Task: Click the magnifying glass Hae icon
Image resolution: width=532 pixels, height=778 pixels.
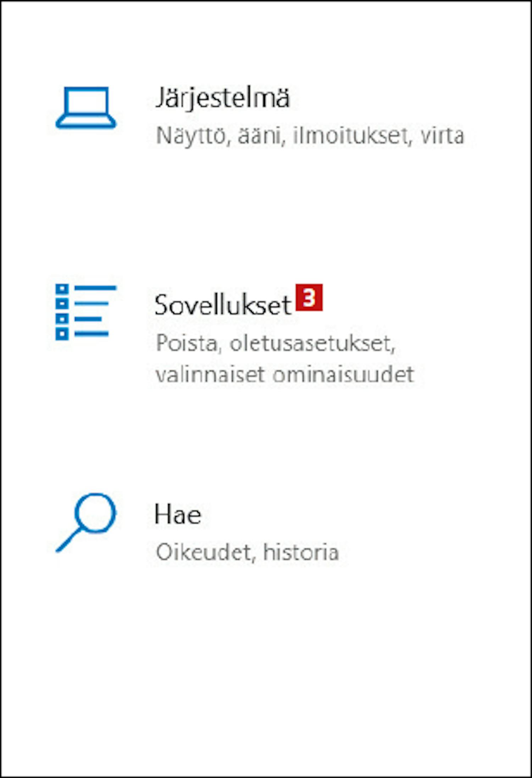Action: 86,522
